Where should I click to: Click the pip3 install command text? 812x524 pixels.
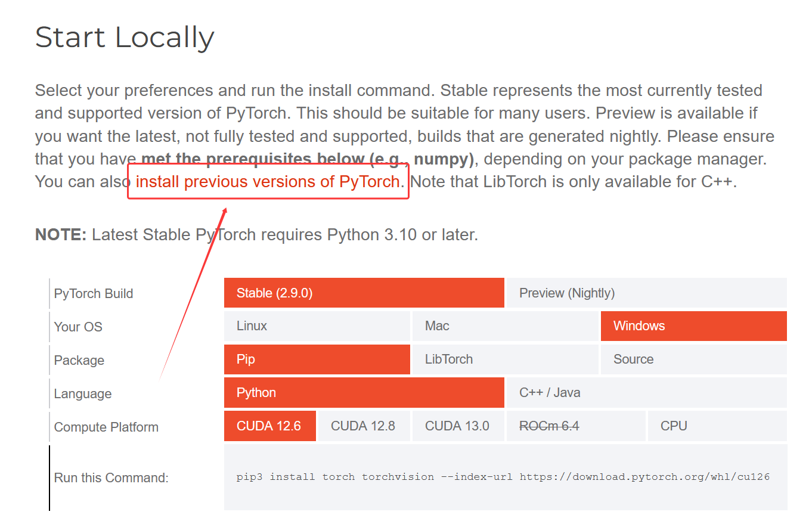pyautogui.click(x=503, y=477)
